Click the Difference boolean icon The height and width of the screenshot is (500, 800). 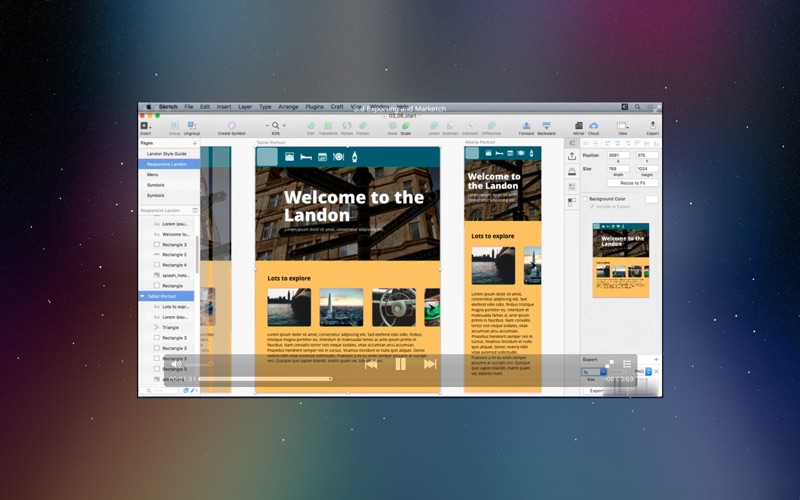pos(491,128)
